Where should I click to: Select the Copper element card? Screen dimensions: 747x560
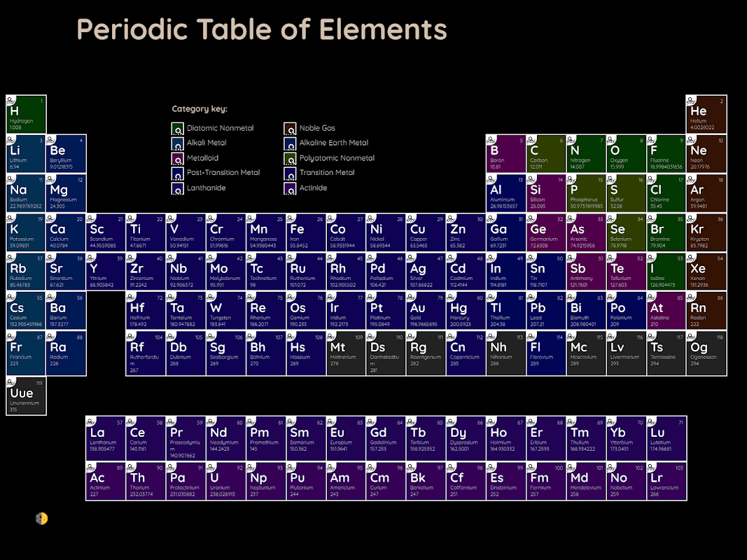coord(426,232)
